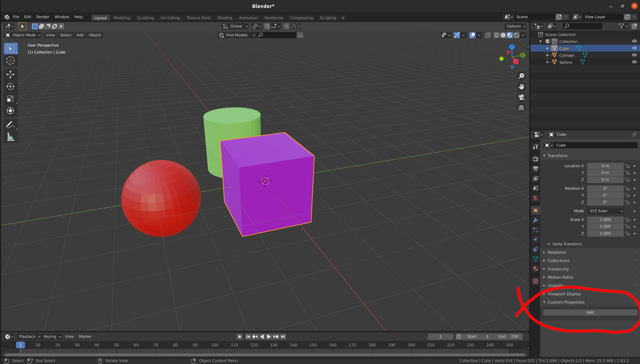Screen dimensions: 640x364
Task: Open the Texture properties tab
Action: [535, 281]
